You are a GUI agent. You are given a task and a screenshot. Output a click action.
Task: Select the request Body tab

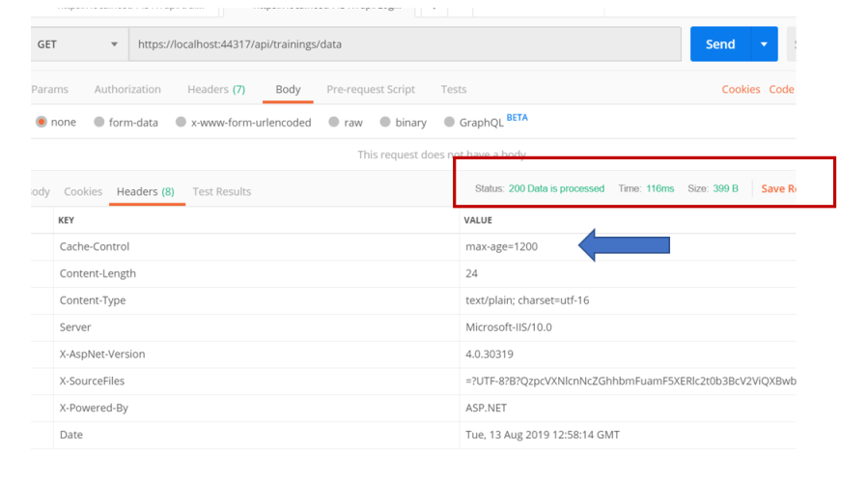coord(288,90)
